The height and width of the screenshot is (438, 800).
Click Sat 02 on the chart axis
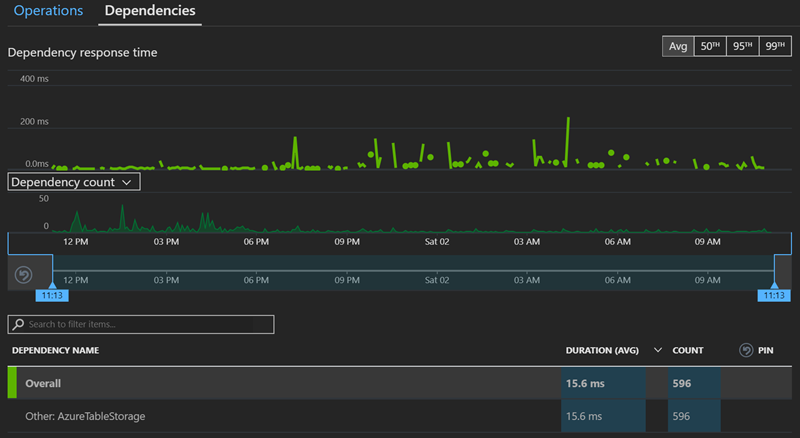click(437, 241)
